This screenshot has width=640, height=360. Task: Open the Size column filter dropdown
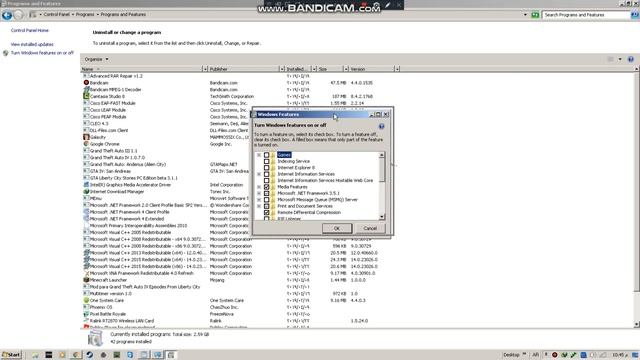coord(346,69)
